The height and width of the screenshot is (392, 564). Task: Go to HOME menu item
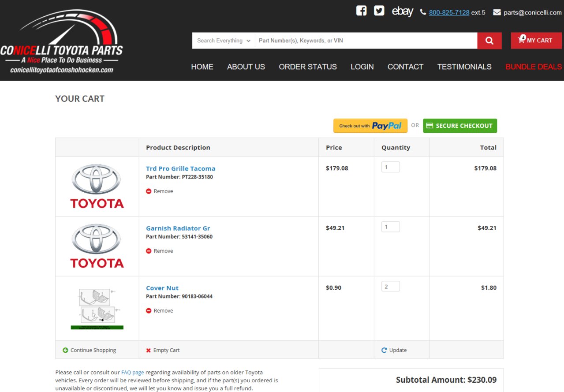coord(202,67)
